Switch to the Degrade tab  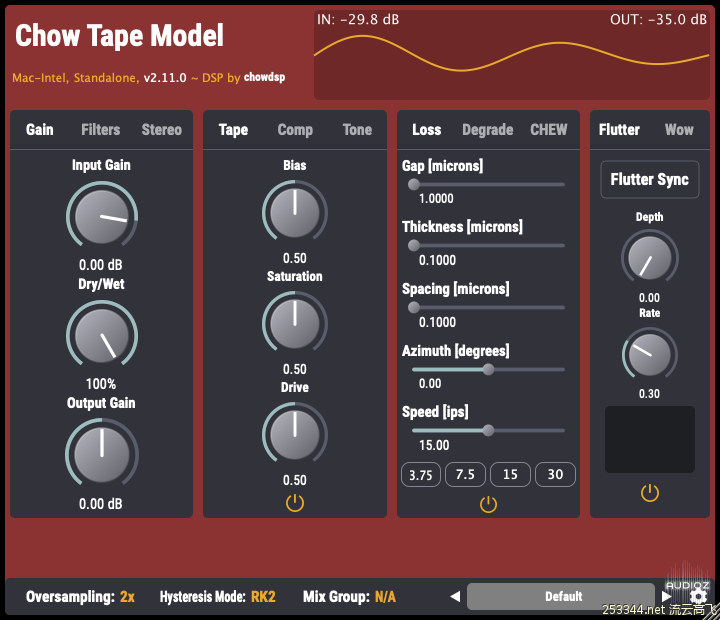488,130
